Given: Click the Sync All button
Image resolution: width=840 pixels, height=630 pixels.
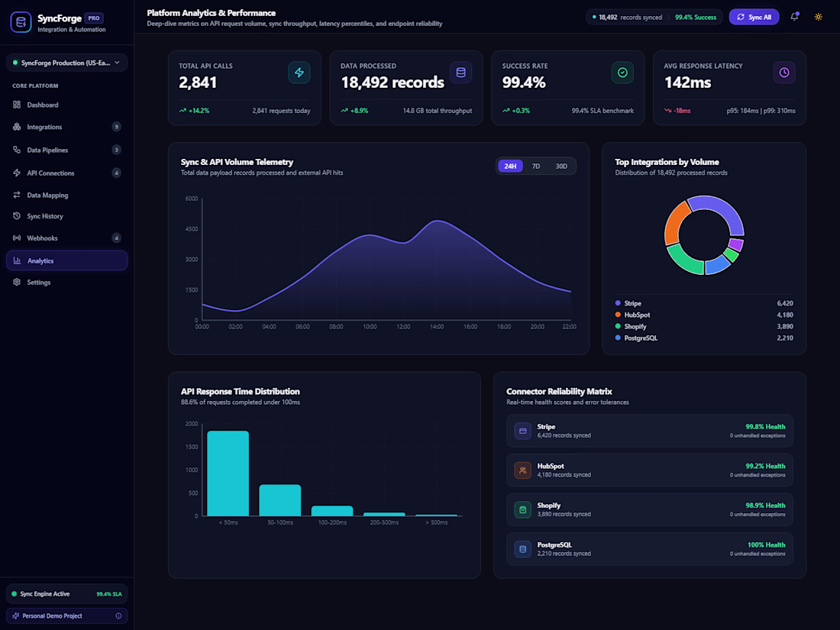Looking at the screenshot, I should pyautogui.click(x=754, y=17).
